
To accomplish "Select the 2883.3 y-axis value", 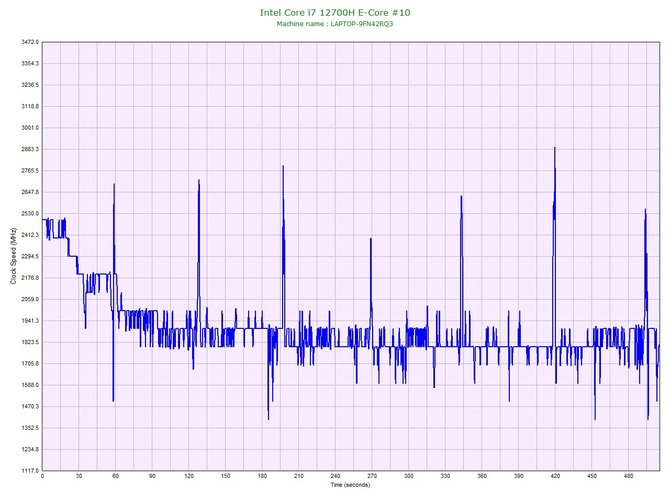I will tap(30, 149).
